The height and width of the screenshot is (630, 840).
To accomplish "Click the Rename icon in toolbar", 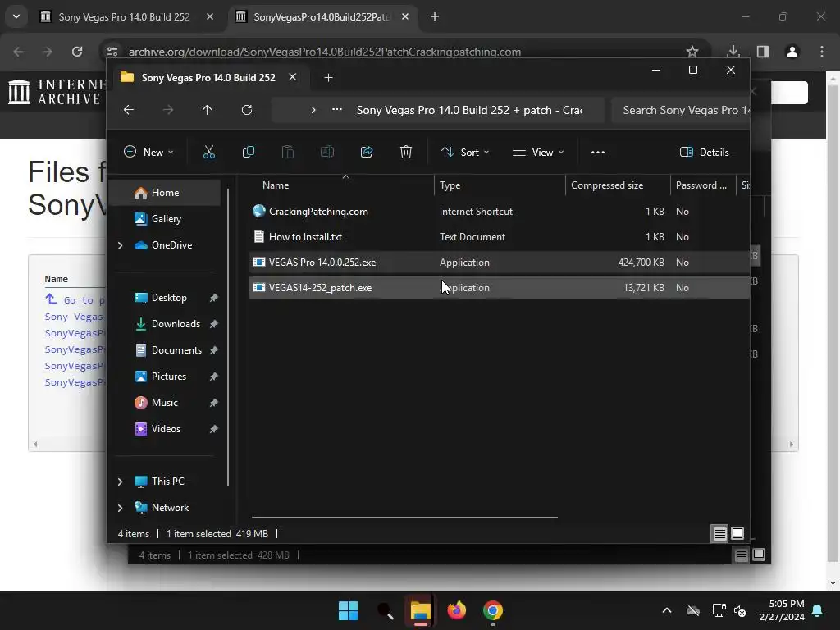I will point(326,152).
